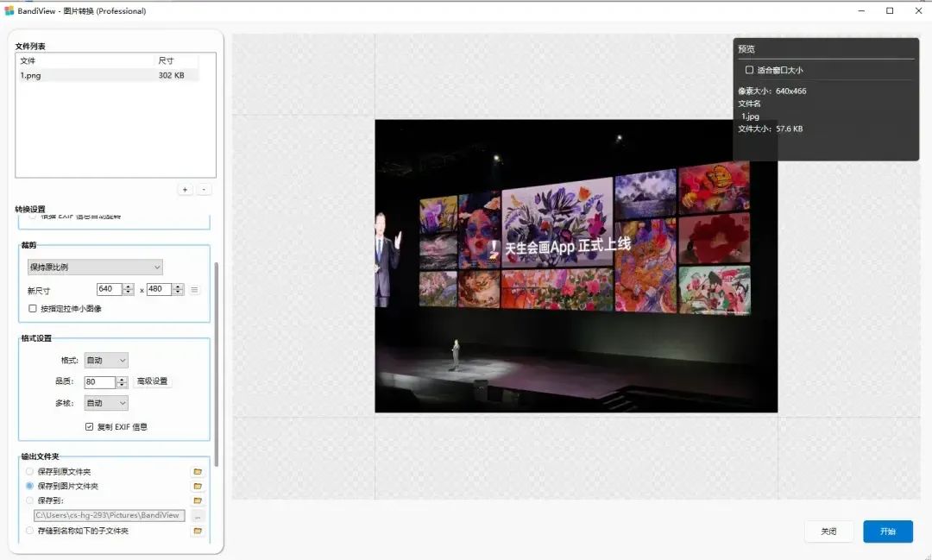The width and height of the screenshot is (932, 560).
Task: Open folder icon beside 保存到原文件夹
Action: 198,472
